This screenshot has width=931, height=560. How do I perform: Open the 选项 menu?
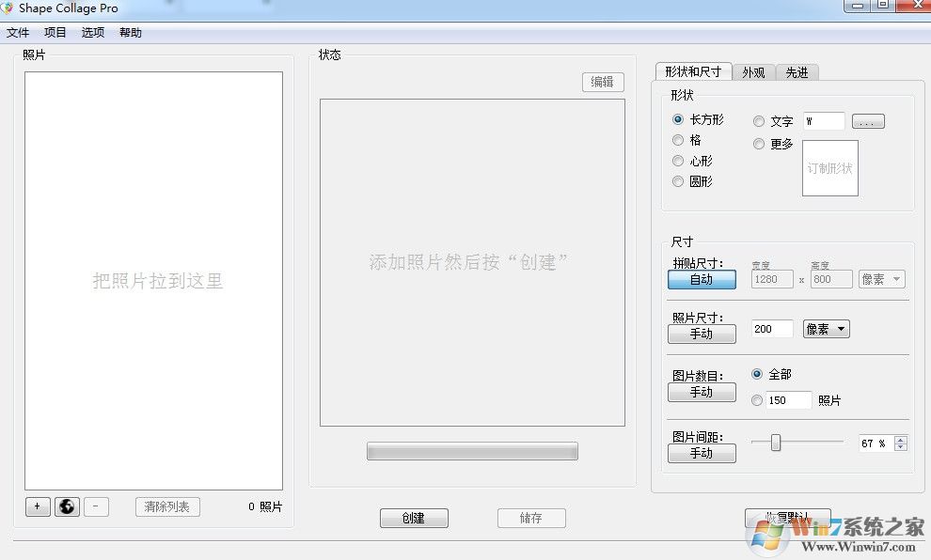point(92,33)
